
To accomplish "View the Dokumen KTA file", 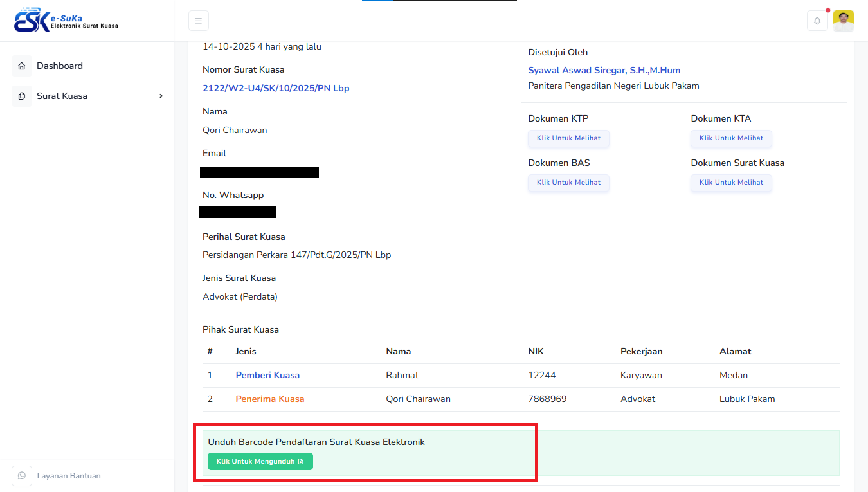I will click(x=731, y=138).
